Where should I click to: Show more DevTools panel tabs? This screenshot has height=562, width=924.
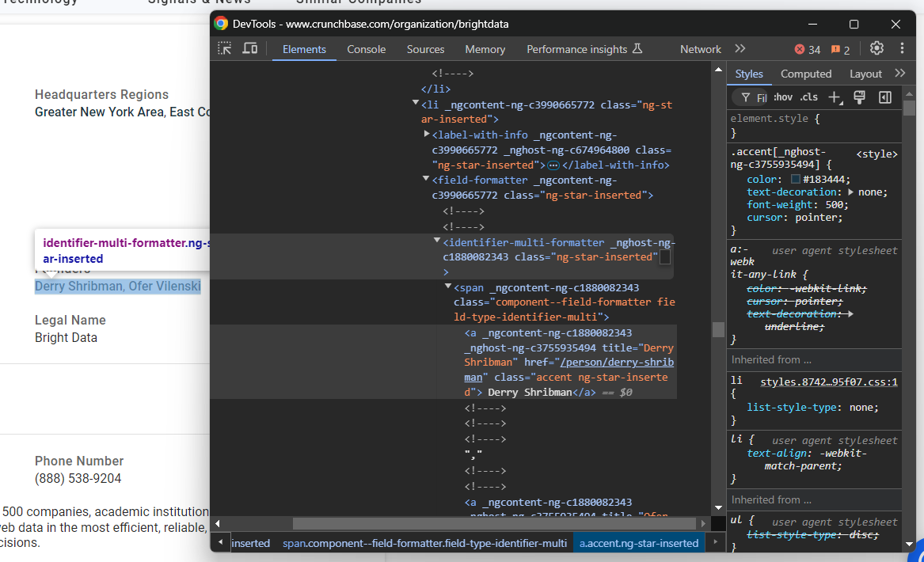click(x=740, y=49)
